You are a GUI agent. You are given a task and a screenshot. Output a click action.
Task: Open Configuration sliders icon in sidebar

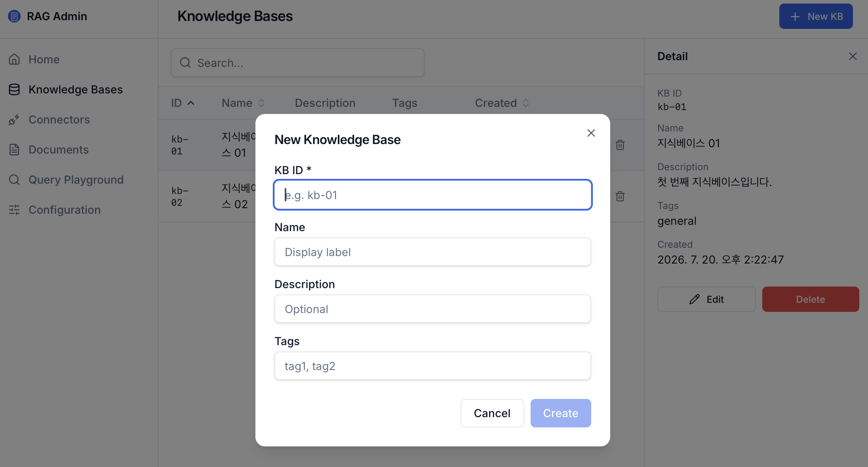tap(14, 210)
